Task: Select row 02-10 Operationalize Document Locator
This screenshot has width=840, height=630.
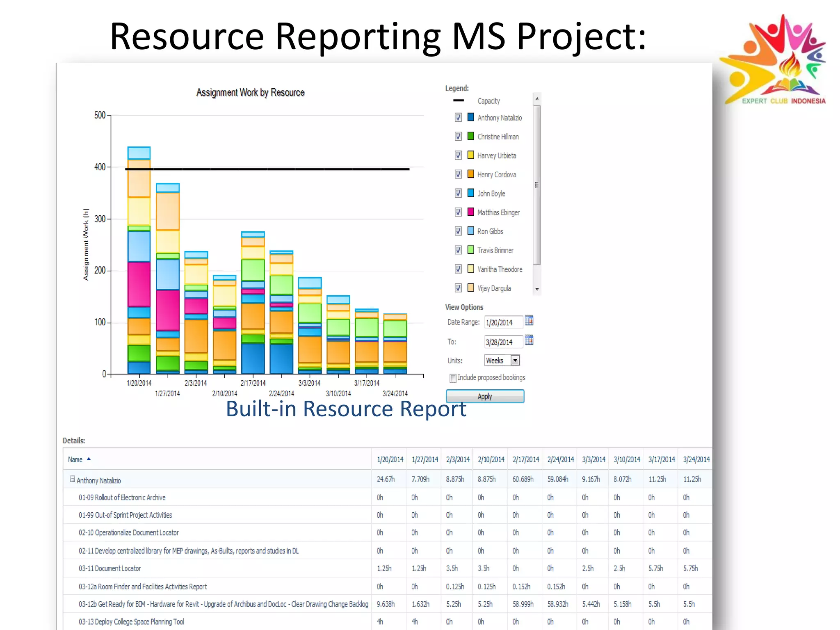Action: tap(388, 532)
